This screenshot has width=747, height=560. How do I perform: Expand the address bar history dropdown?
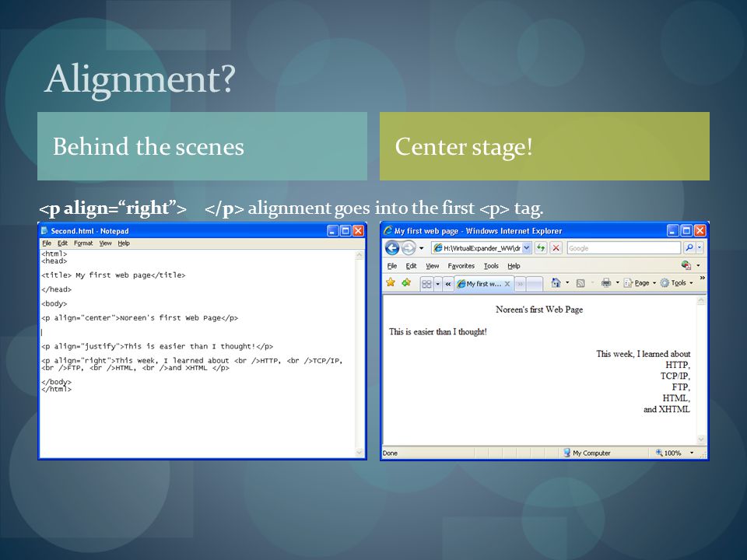[x=527, y=248]
